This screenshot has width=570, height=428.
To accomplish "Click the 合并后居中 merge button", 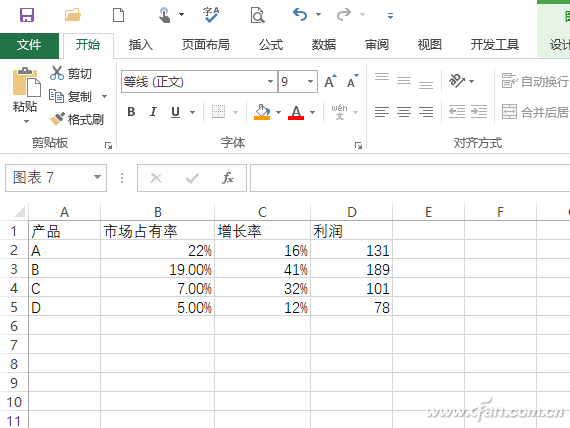I will pyautogui.click(x=535, y=112).
